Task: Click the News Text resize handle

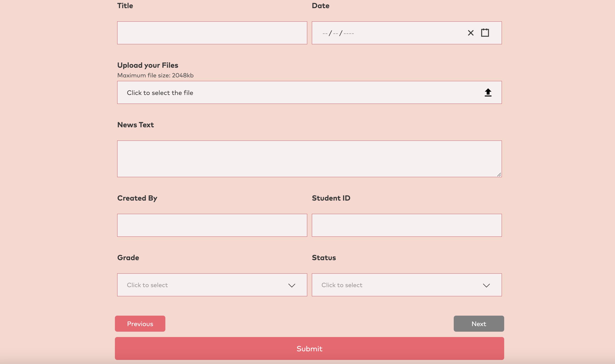Action: click(x=499, y=175)
